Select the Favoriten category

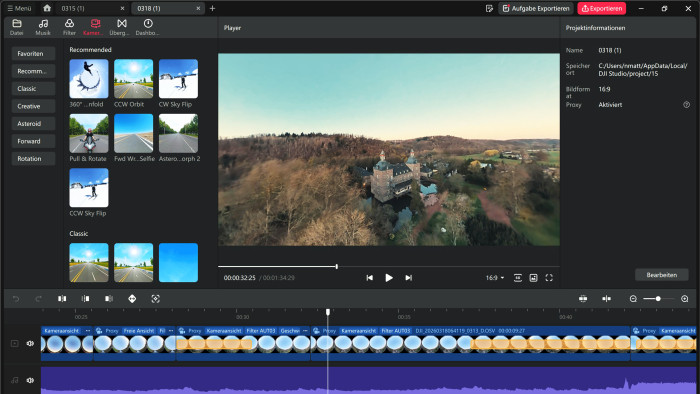pyautogui.click(x=33, y=54)
